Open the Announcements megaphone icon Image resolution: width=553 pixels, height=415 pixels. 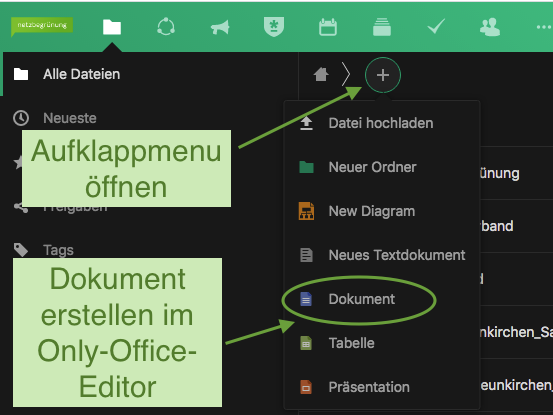(x=220, y=27)
